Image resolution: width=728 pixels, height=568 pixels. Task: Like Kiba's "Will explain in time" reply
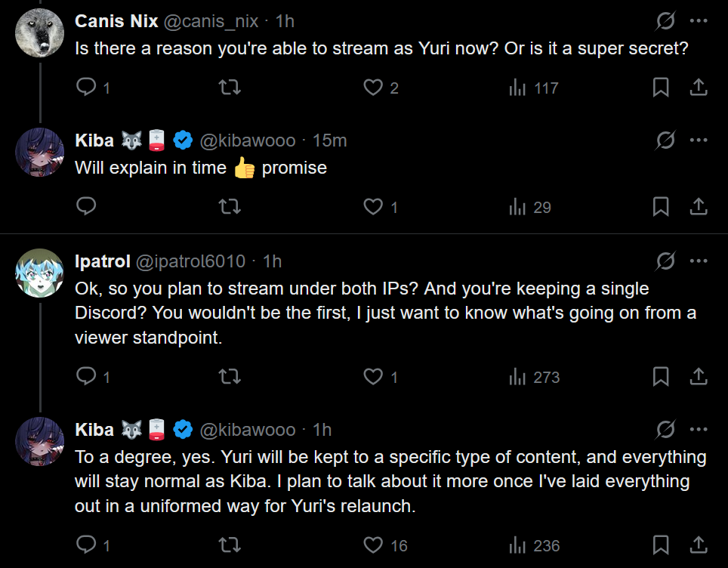(x=373, y=206)
